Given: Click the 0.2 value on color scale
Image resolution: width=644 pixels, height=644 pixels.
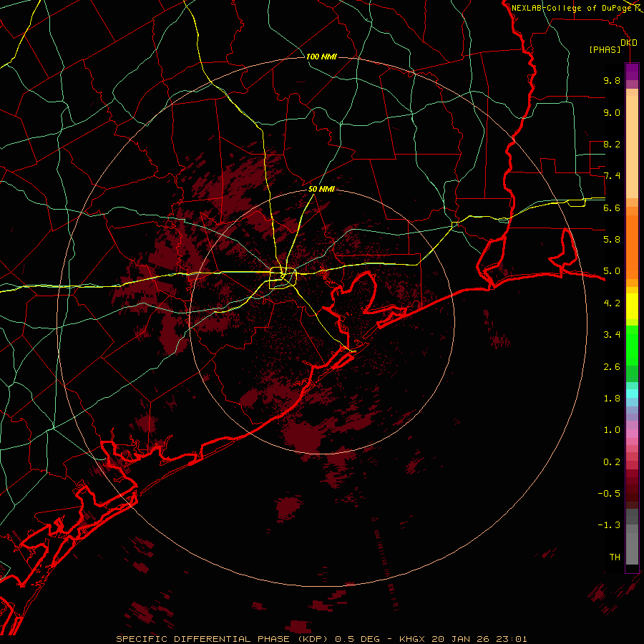Looking at the screenshot, I should point(612,462).
